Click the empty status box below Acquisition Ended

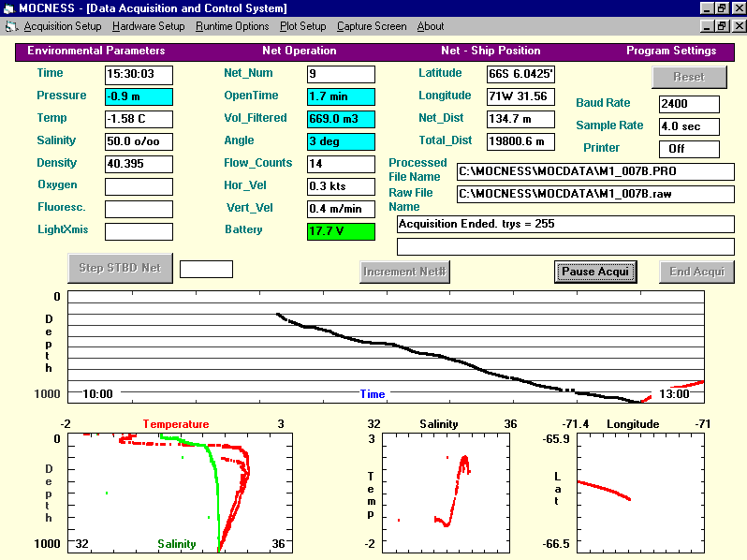(565, 246)
